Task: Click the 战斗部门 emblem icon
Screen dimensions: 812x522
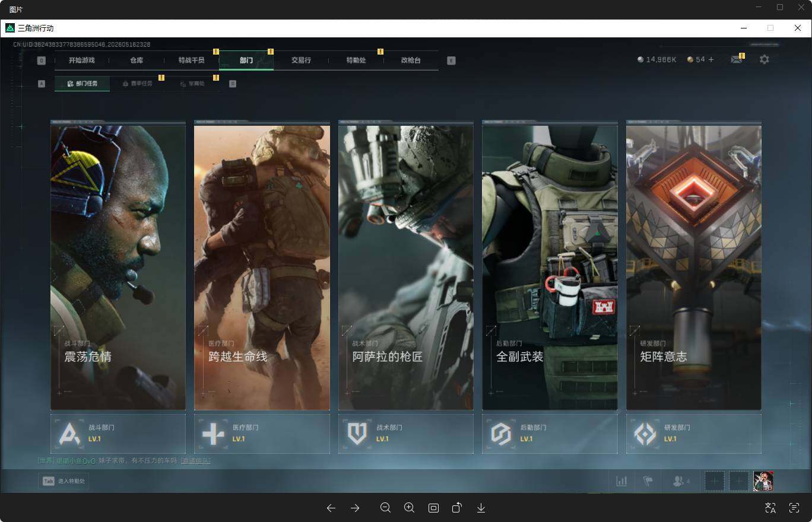Action: coord(69,434)
